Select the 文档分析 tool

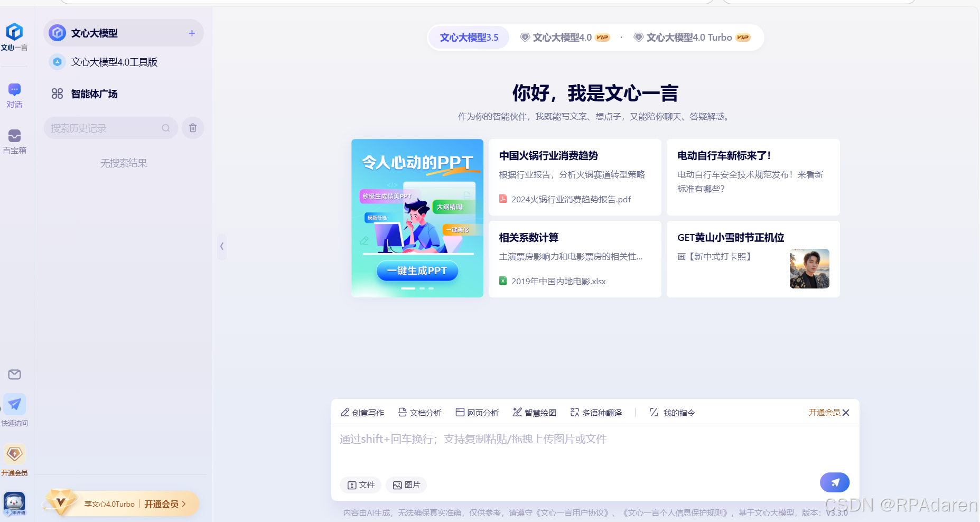pos(419,413)
